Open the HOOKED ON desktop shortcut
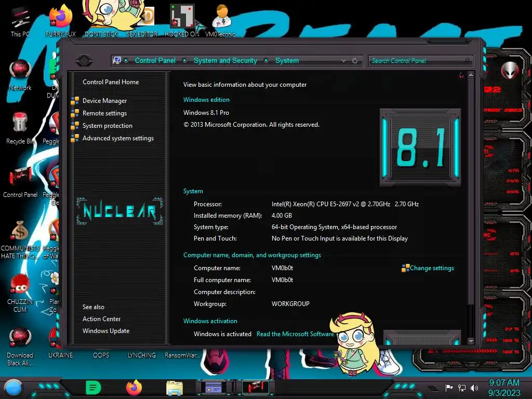 [x=182, y=20]
